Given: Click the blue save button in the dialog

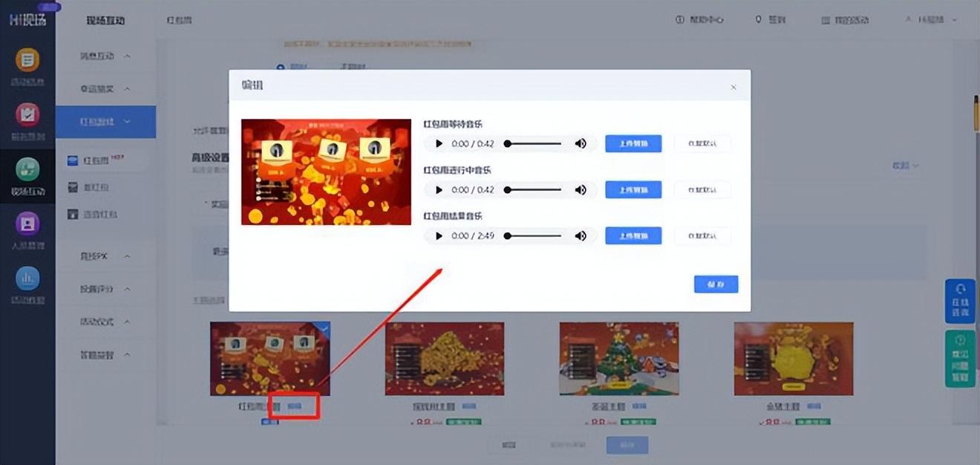Looking at the screenshot, I should 716,284.
